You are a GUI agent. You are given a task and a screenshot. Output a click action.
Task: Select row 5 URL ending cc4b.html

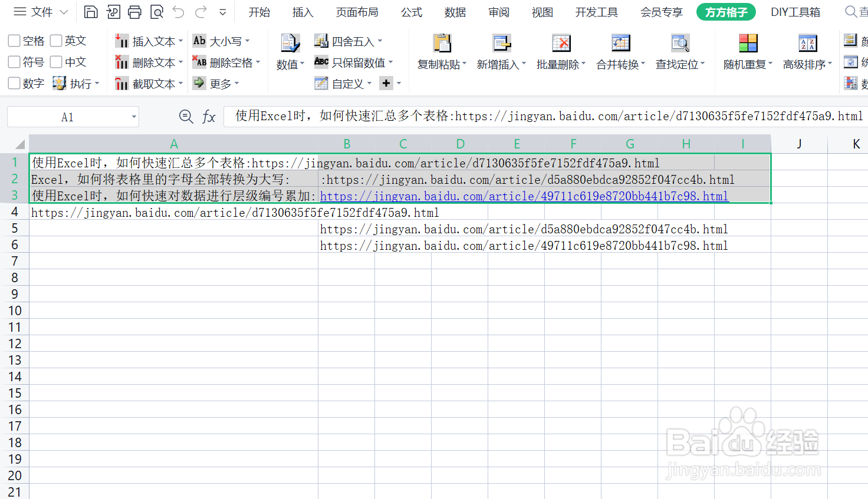(x=524, y=229)
